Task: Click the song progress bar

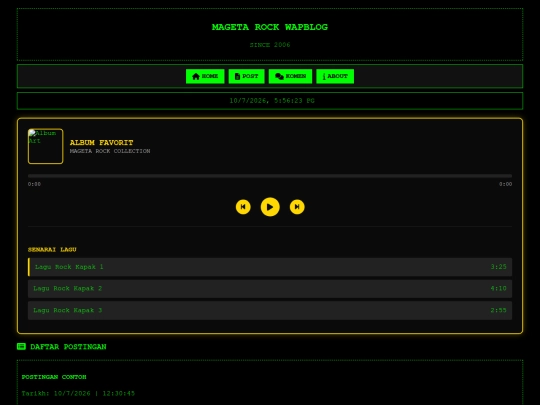Action: click(270, 176)
